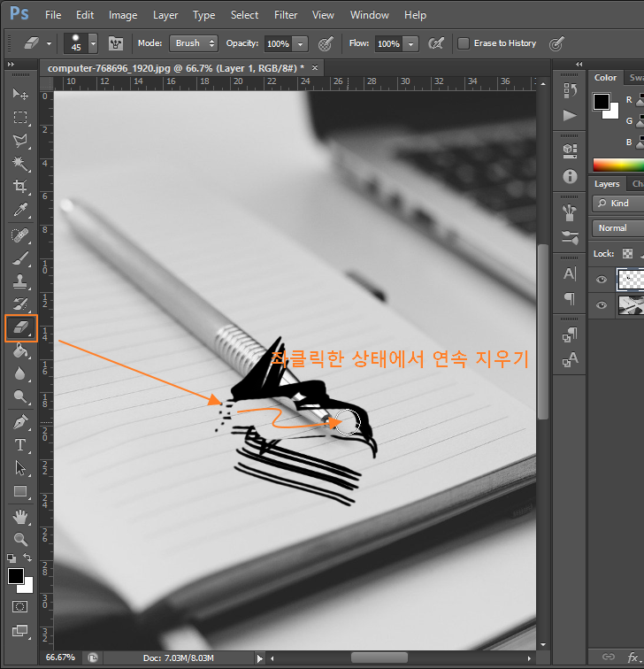Close the computer-768696_1920.jpg document tab
The width and height of the screenshot is (644, 669).
[x=315, y=68]
